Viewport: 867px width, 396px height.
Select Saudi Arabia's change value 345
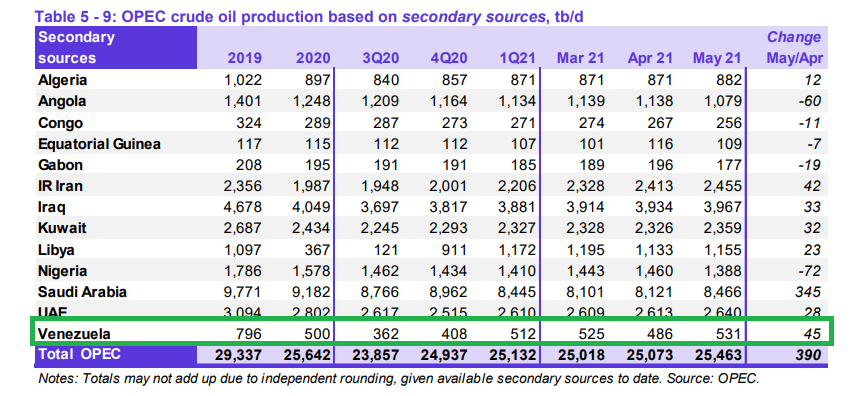point(809,292)
